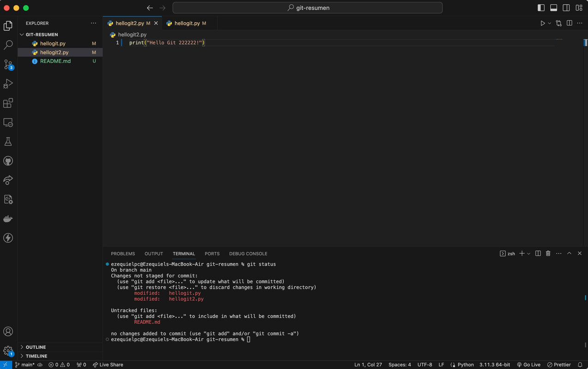Viewport: 588px width, 369px height.
Task: Go forward with the right arrow
Action: (162, 8)
